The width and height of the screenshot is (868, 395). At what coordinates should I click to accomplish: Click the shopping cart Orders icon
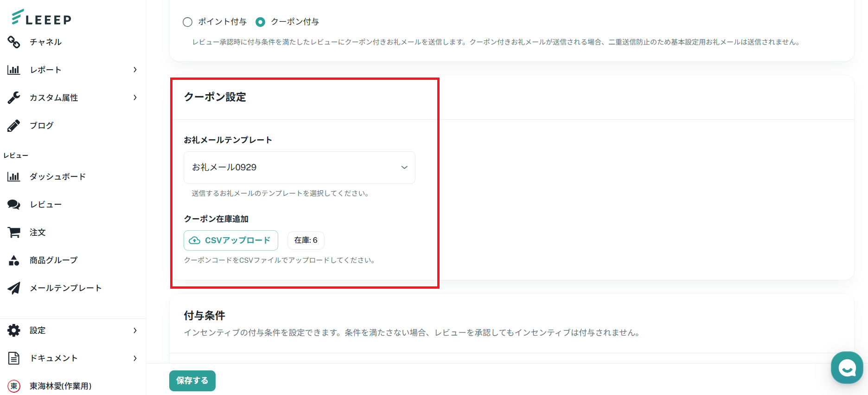14,233
